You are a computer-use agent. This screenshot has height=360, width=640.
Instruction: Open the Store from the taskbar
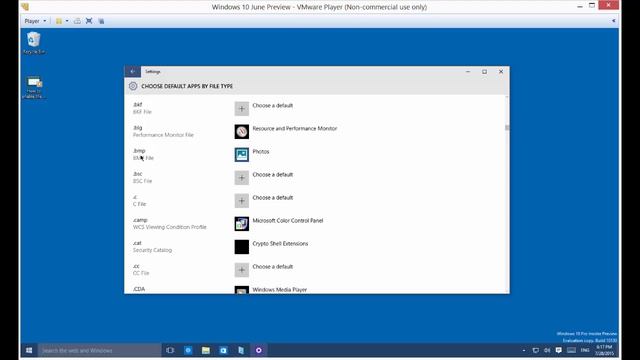(x=223, y=350)
